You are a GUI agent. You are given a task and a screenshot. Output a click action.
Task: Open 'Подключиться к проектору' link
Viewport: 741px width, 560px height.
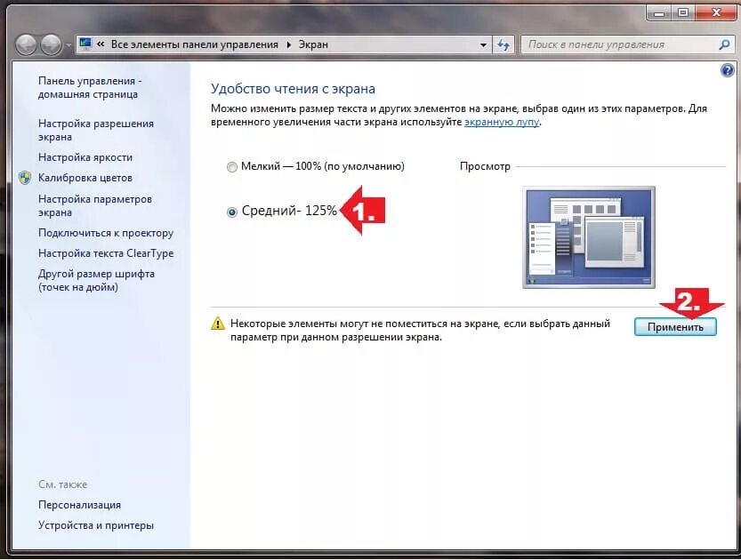[106, 233]
